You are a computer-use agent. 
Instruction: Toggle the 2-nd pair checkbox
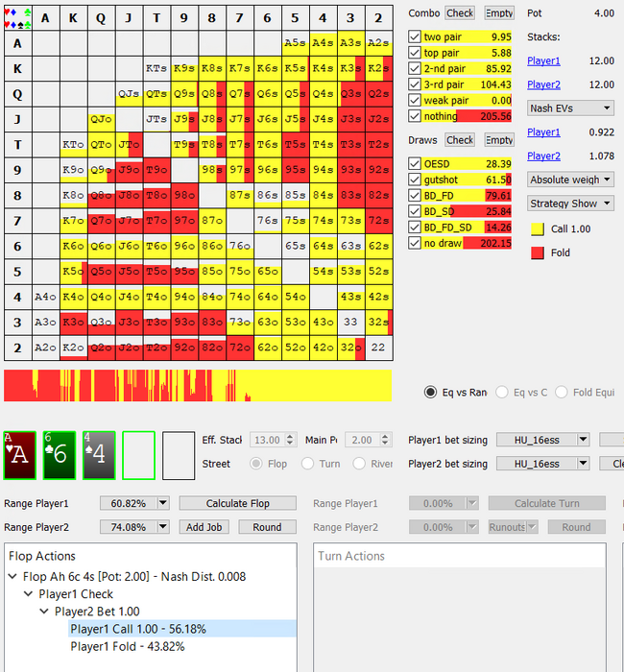[x=415, y=68]
